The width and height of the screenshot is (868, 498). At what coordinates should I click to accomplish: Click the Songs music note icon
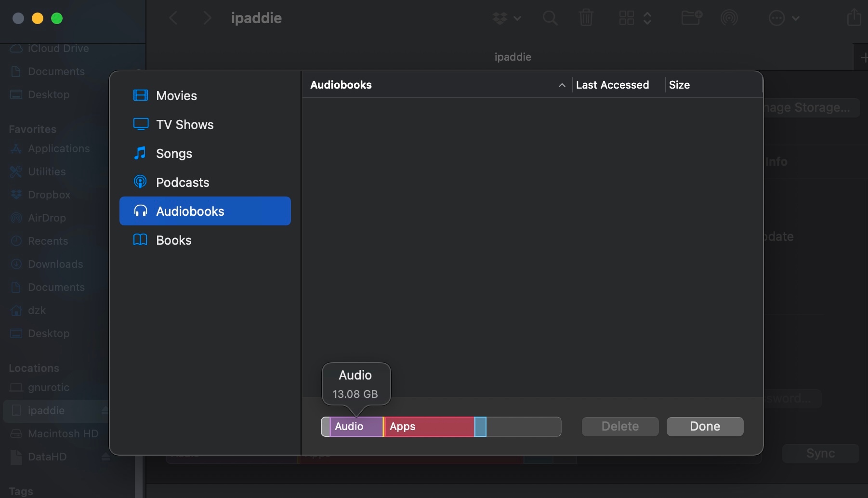(140, 153)
